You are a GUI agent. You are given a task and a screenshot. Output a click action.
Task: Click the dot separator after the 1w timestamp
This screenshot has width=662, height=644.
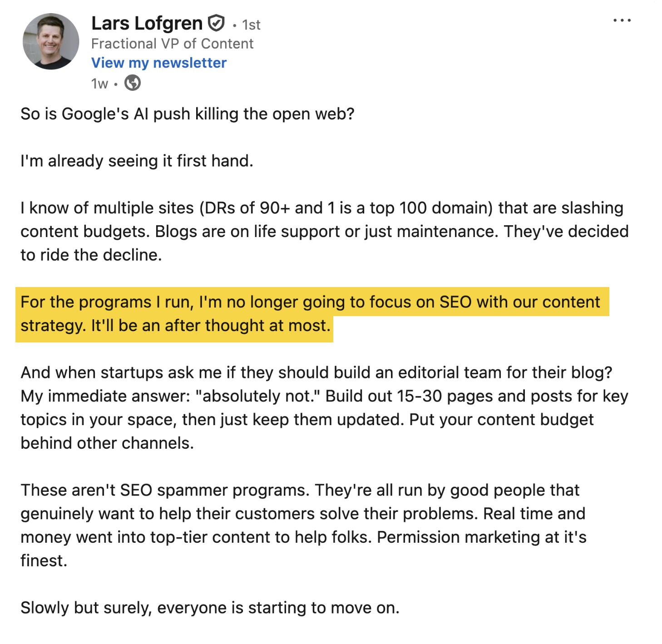(x=116, y=84)
